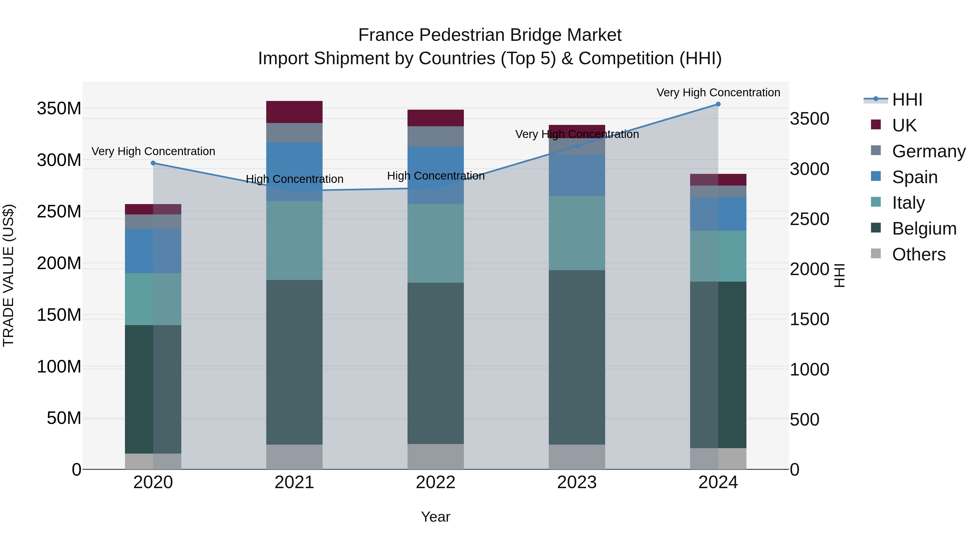Toggle the HHI legend entry
Viewport: 980px width, 551px height.
pyautogui.click(x=893, y=100)
